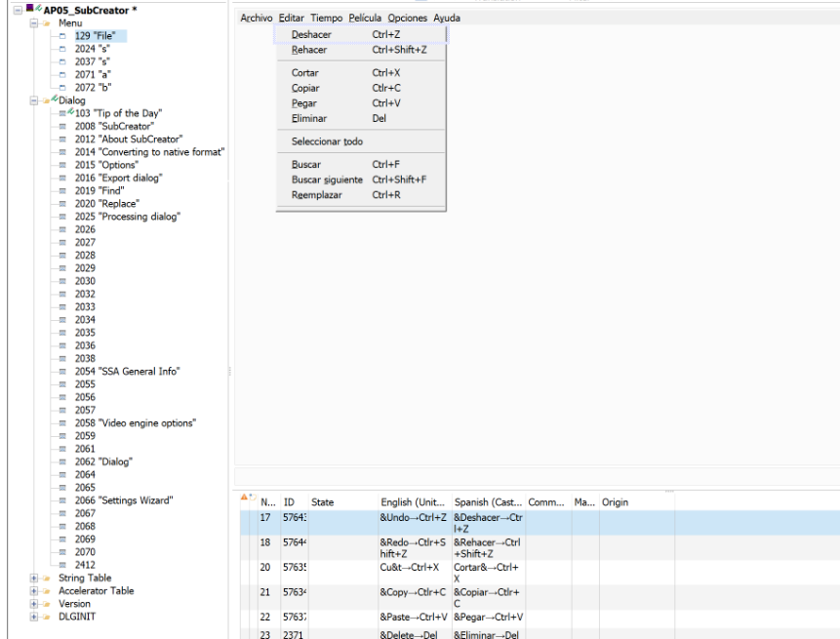Expand the String Table branch
The height and width of the screenshot is (639, 840).
(34, 579)
